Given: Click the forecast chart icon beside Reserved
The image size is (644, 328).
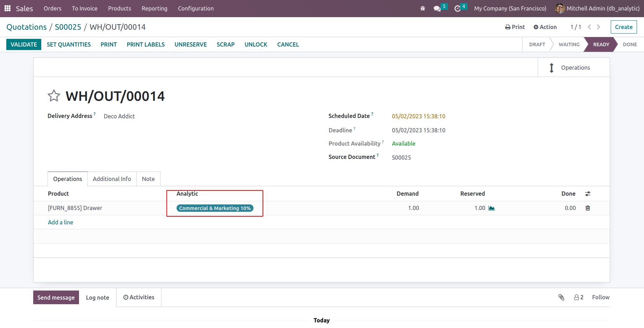Looking at the screenshot, I should click(492, 208).
